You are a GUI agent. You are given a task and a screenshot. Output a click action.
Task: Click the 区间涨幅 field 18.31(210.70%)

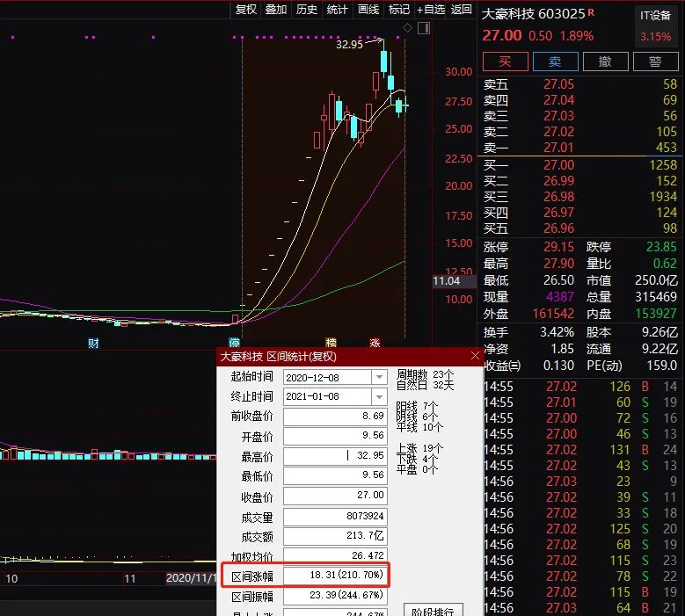[335, 575]
